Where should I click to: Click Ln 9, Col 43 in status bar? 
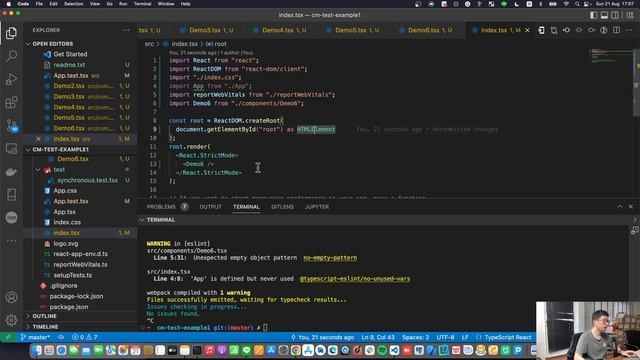(x=378, y=337)
